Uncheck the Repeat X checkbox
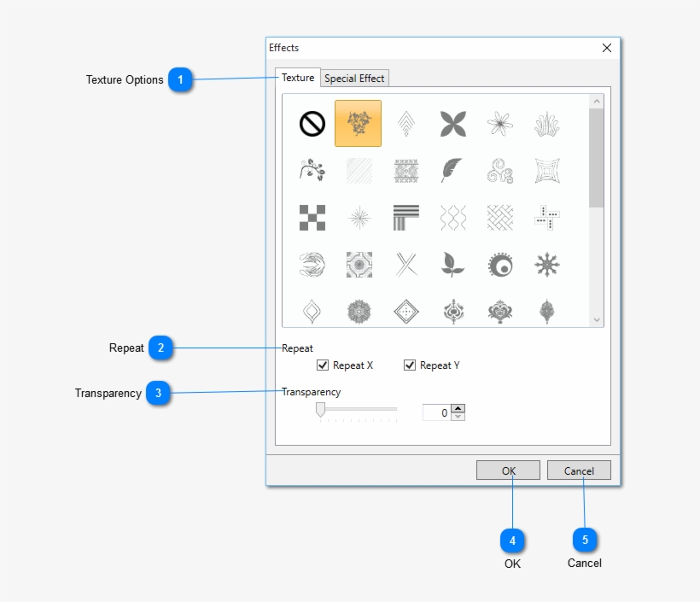Image resolution: width=700 pixels, height=602 pixels. pos(323,365)
